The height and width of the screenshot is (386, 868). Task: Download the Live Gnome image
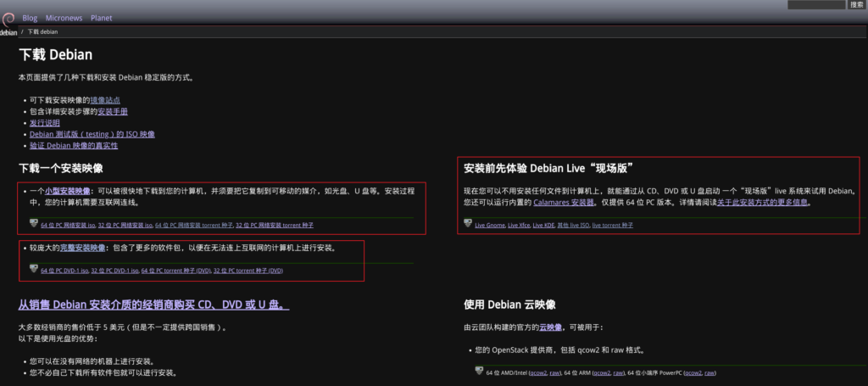point(490,226)
